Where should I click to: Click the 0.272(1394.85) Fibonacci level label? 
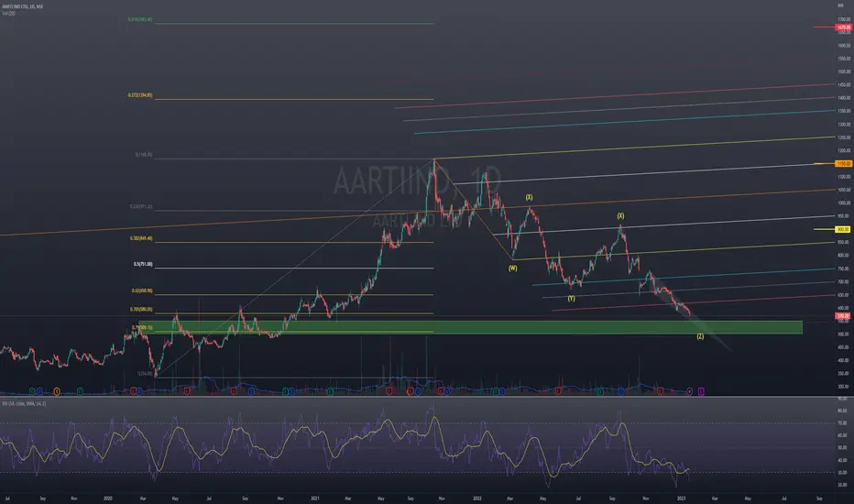coord(140,95)
